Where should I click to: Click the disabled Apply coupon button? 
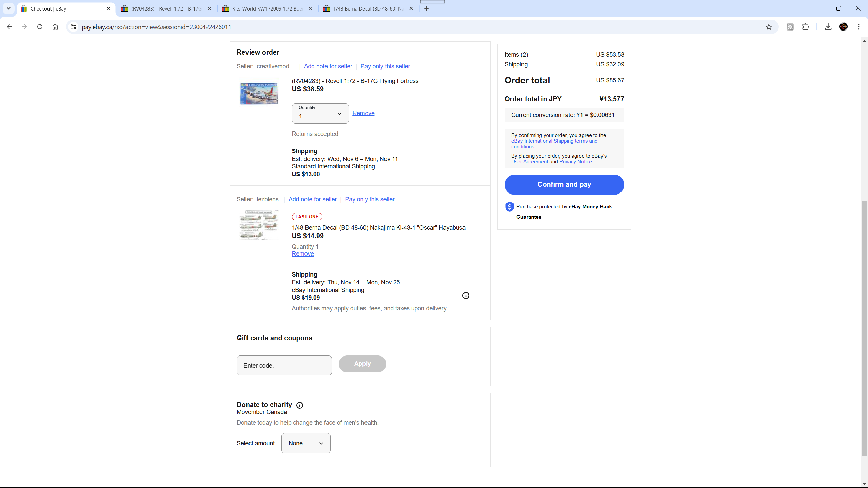(362, 364)
